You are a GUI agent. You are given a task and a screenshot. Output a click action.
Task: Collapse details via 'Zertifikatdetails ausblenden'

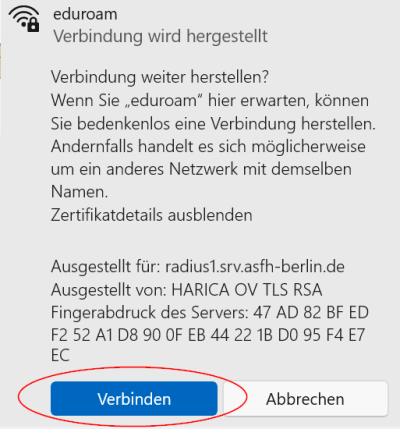(152, 215)
